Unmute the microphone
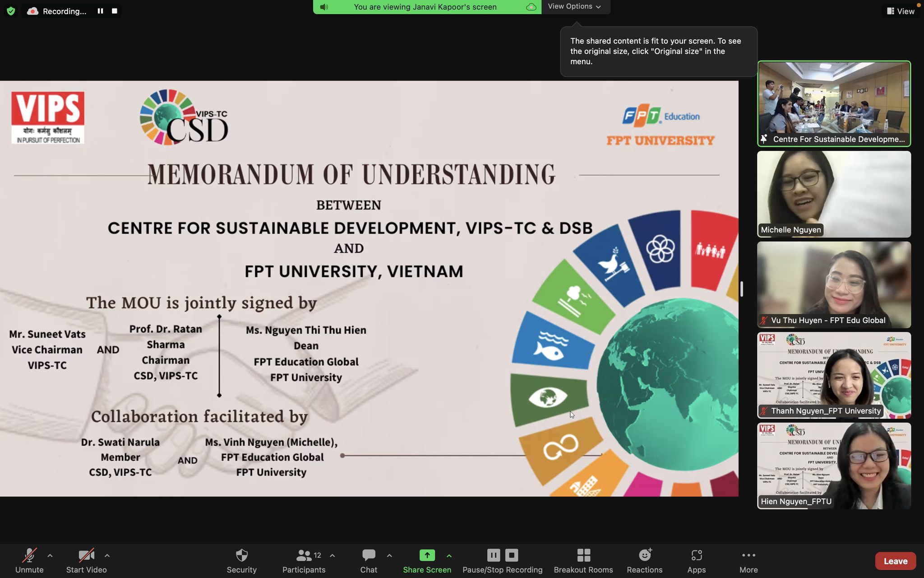The image size is (924, 578). point(29,561)
